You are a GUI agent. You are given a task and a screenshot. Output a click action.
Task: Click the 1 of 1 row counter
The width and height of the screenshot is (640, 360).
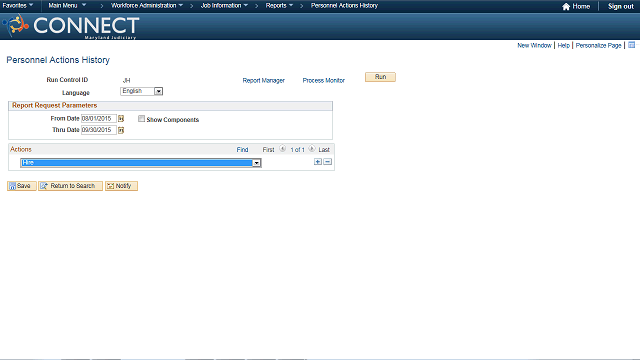coord(297,150)
